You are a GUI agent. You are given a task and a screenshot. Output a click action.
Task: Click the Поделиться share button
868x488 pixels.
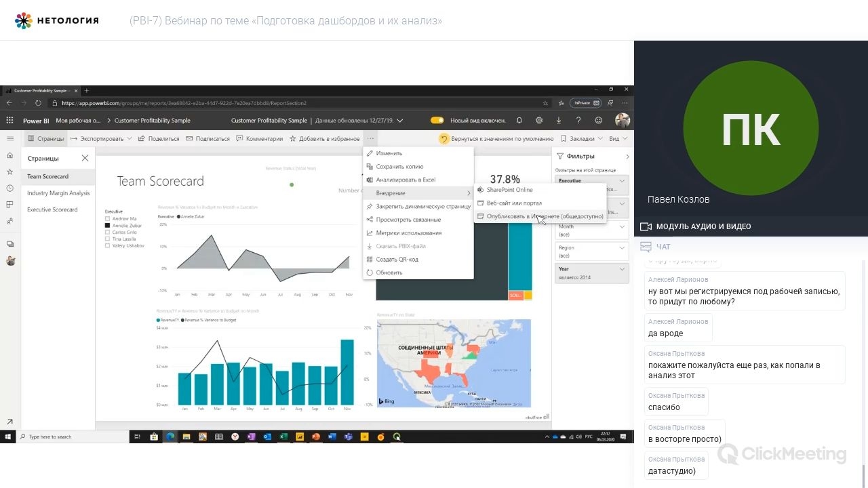click(x=159, y=138)
